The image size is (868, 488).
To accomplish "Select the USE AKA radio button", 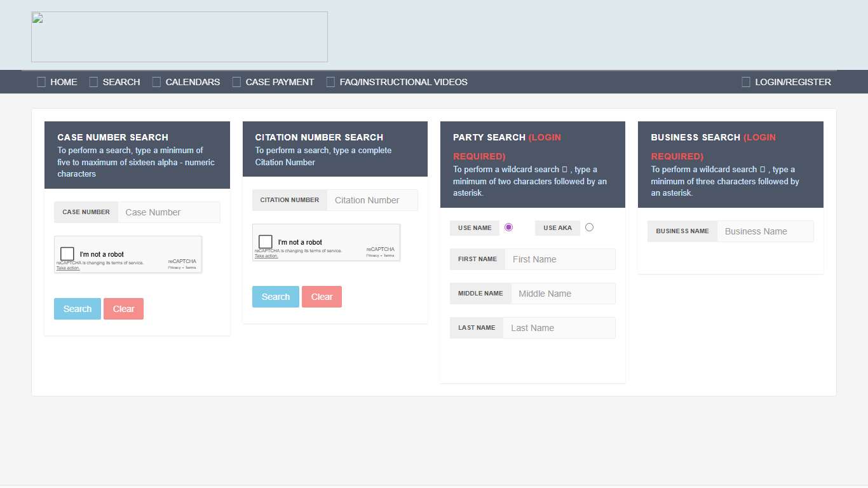I will (589, 227).
